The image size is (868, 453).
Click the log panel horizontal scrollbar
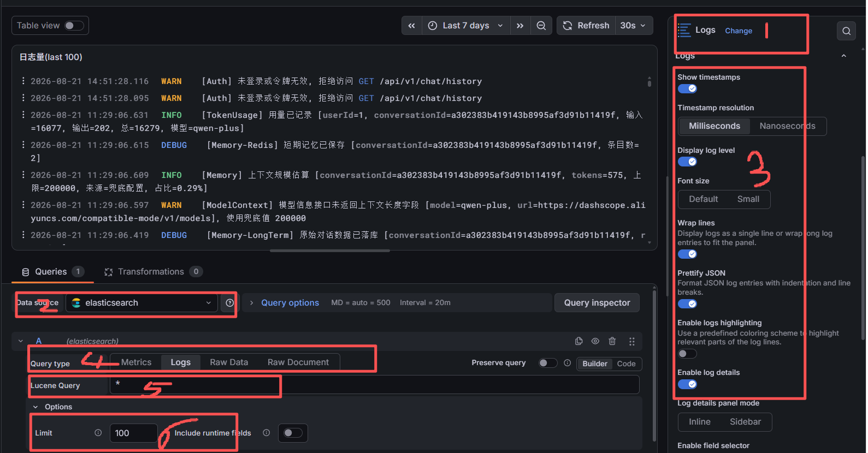tap(330, 251)
